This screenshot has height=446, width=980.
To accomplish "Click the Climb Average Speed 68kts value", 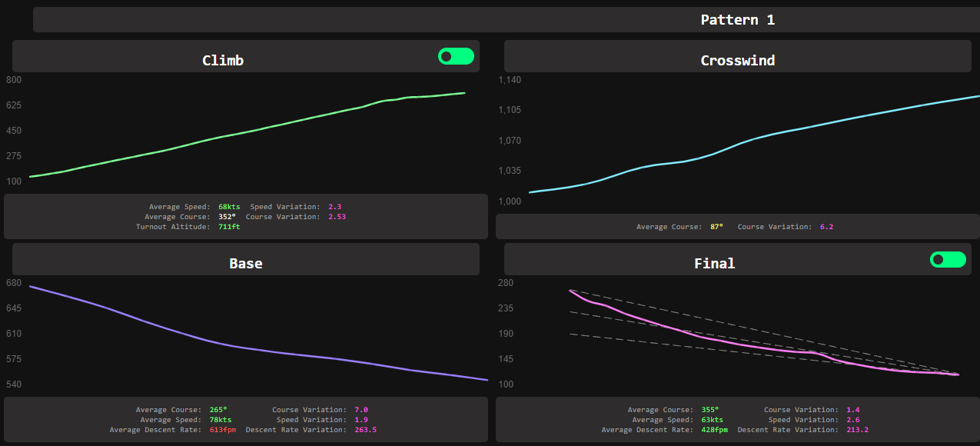I will coord(229,207).
